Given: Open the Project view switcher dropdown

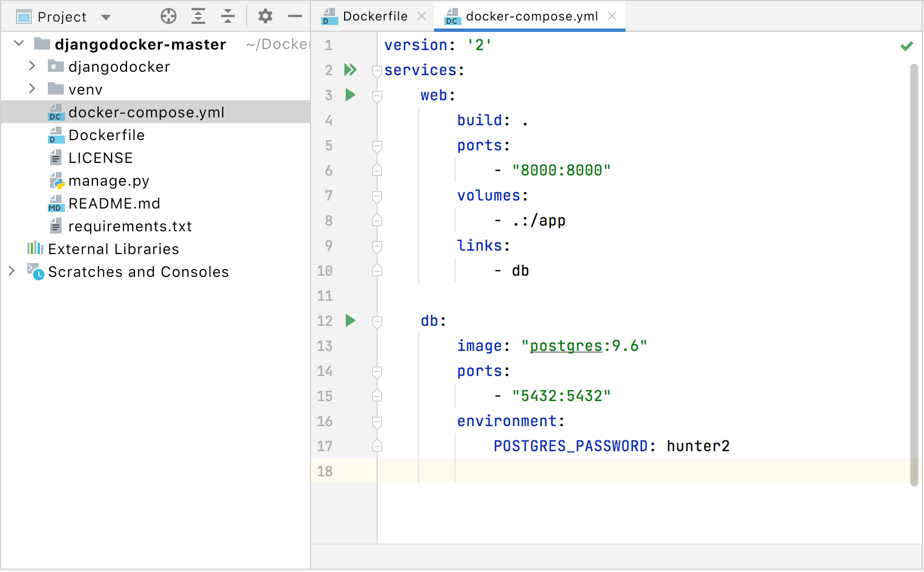Looking at the screenshot, I should 106,17.
